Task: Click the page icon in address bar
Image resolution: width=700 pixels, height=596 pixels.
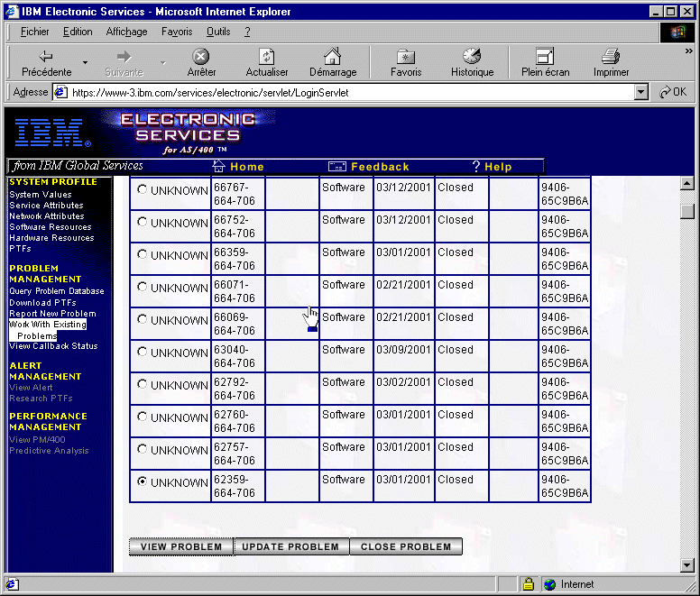Action: point(60,92)
